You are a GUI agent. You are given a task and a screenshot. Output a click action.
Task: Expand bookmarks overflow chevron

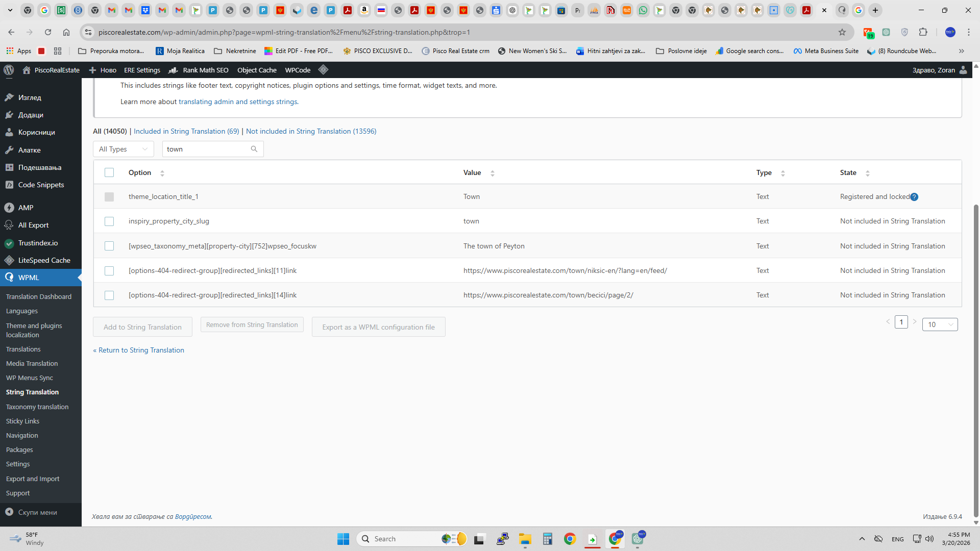click(961, 51)
